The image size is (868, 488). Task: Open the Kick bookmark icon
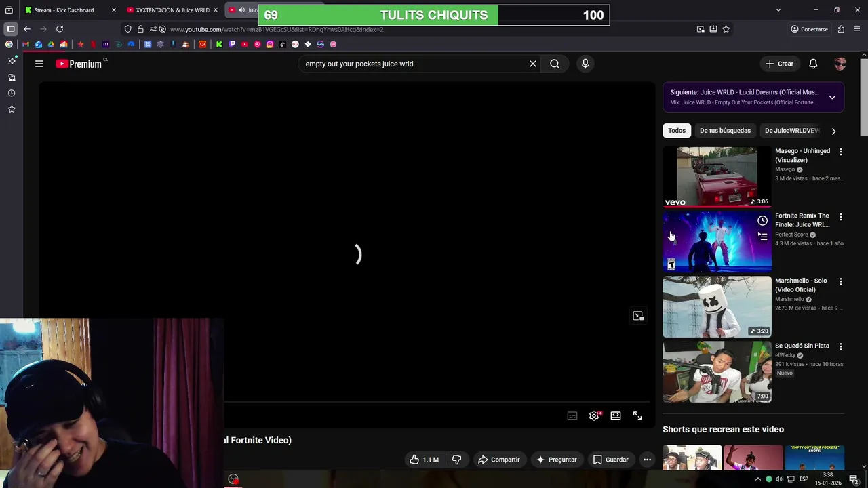point(219,44)
